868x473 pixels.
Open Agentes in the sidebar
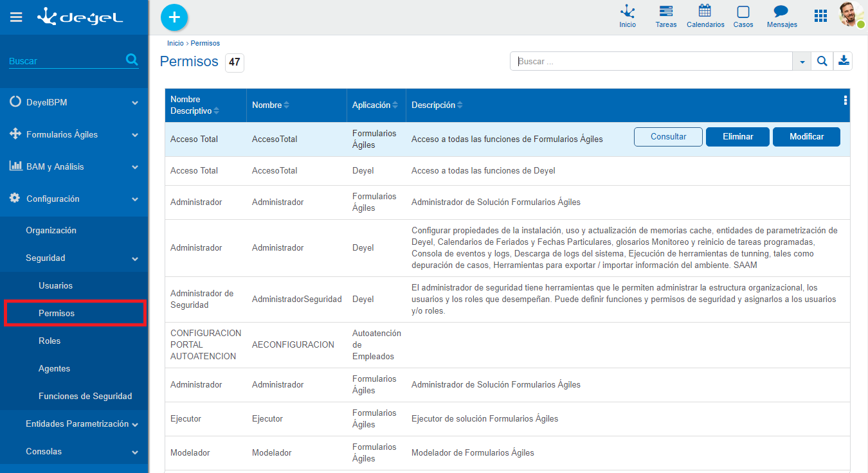pyautogui.click(x=55, y=368)
